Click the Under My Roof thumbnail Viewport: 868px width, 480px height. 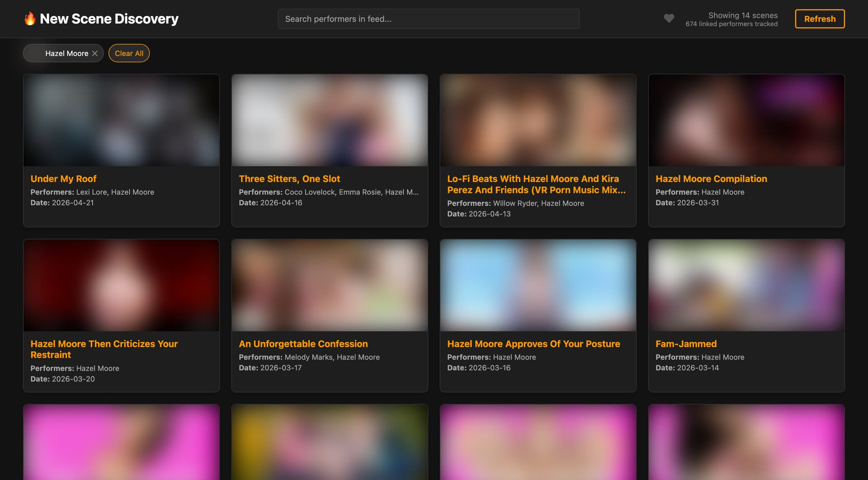point(121,120)
